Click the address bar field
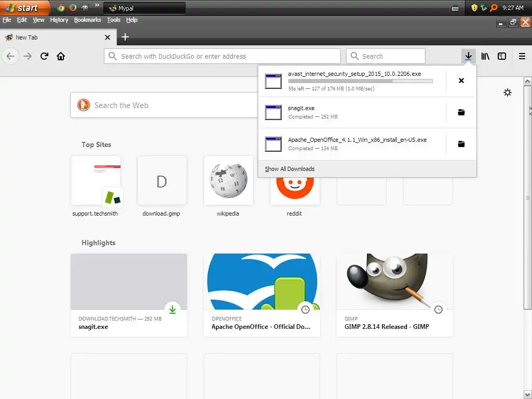Screen dimensions: 532x399 pyautogui.click(x=222, y=56)
